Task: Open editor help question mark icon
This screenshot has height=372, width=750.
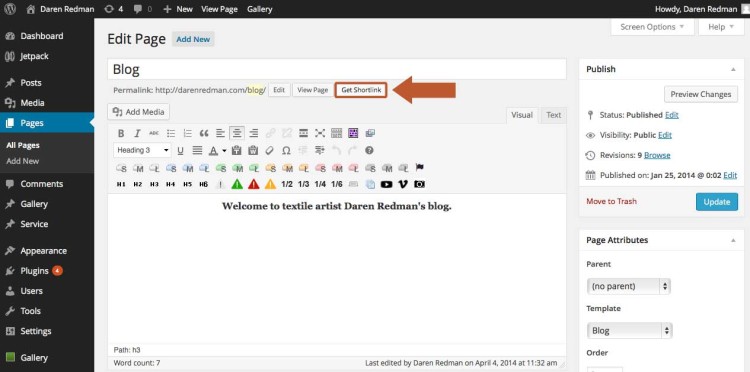Action: pos(369,151)
